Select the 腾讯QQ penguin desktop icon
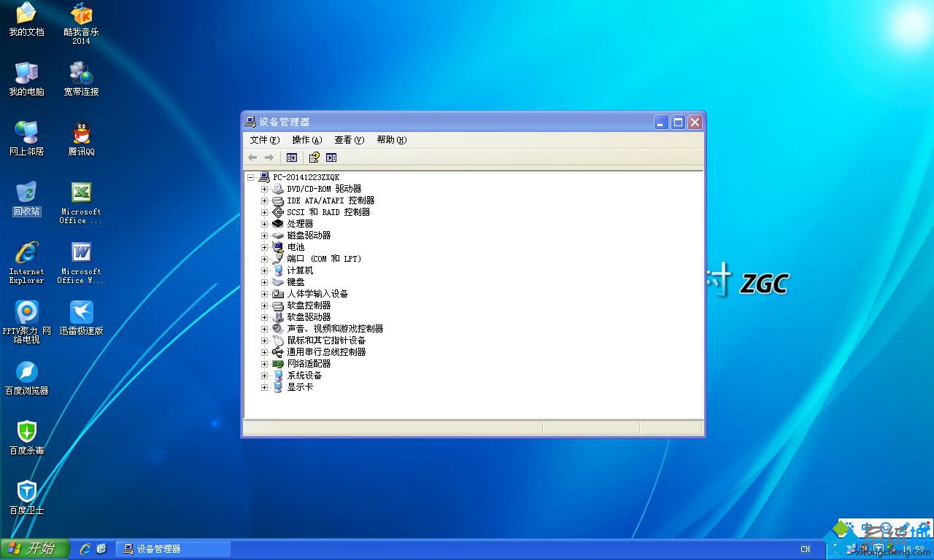Screen dimensions: 934x560 pos(81,139)
